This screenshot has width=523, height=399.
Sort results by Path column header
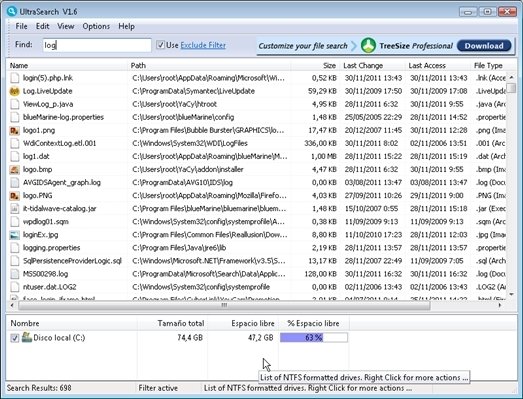pos(209,65)
